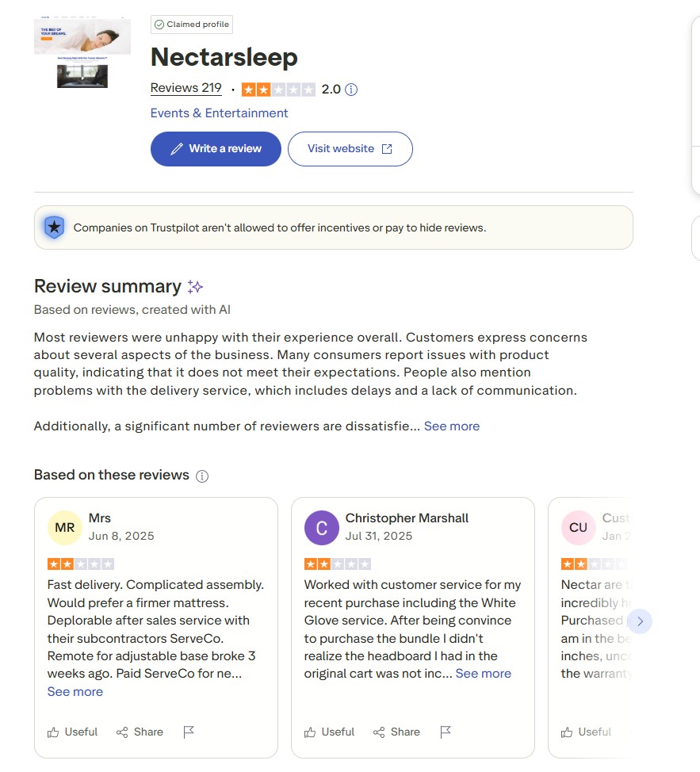
Task: Click the Nectarsleep profile thumbnail image
Action: [82, 52]
